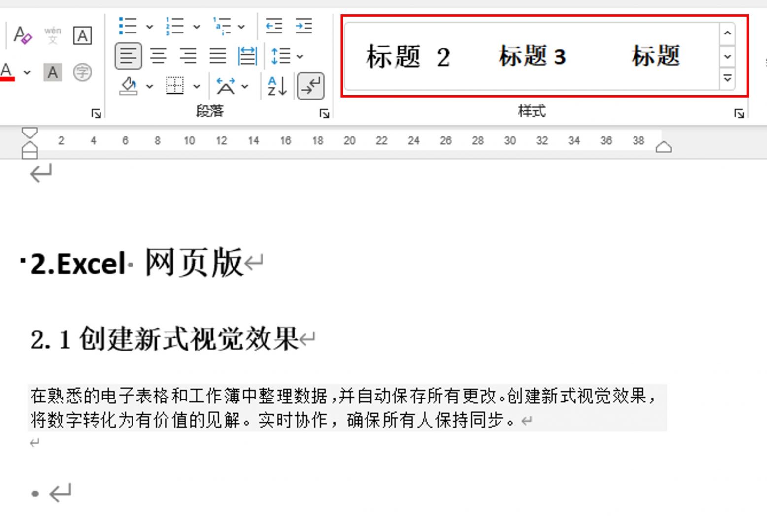Decrease the paragraph indent
The image size is (767, 532).
point(274,26)
